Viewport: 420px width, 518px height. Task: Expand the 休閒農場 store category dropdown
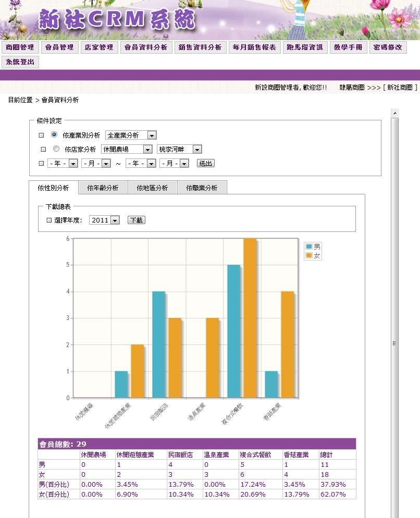(127, 149)
